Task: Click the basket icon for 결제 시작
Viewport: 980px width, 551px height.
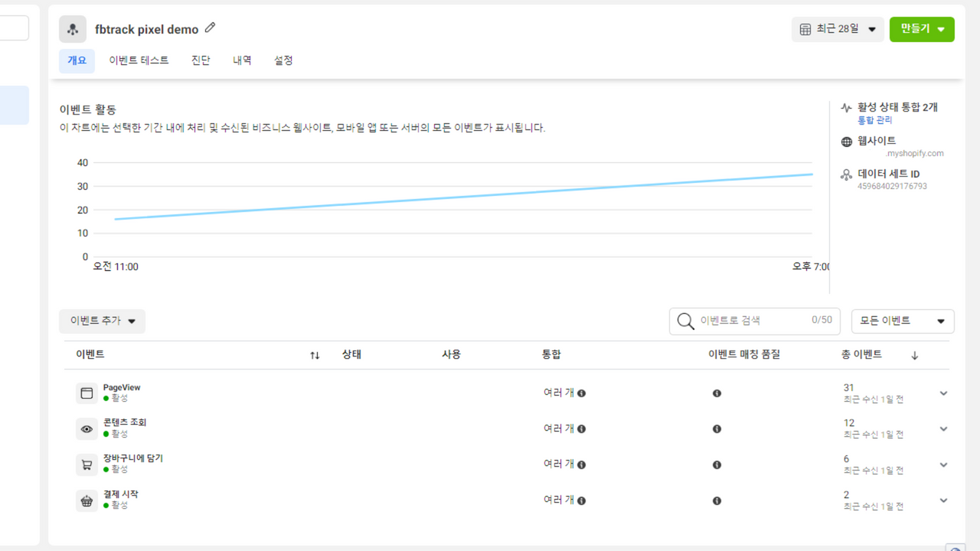Action: pyautogui.click(x=87, y=501)
